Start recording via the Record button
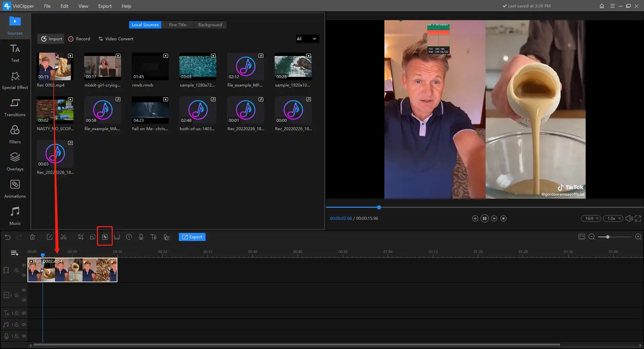This screenshot has height=349, width=644. click(79, 39)
